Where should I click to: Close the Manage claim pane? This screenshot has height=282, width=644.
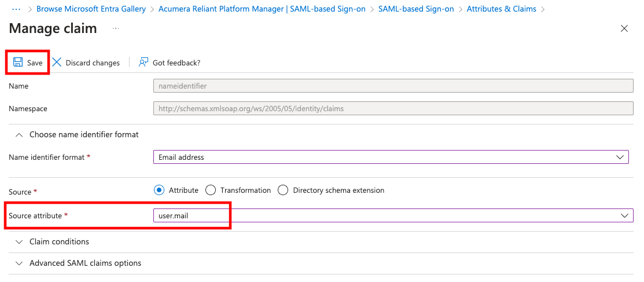coord(624,28)
